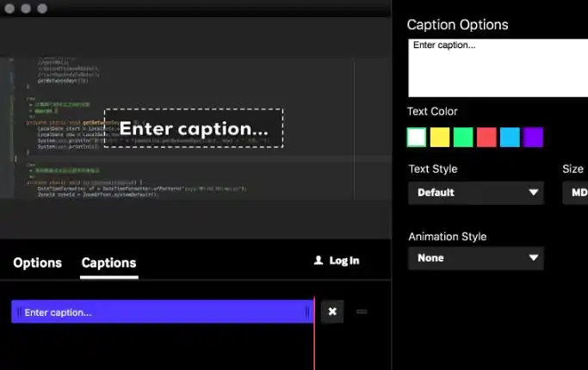Select the Captions tab
The height and width of the screenshot is (370, 588).
pyautogui.click(x=108, y=262)
